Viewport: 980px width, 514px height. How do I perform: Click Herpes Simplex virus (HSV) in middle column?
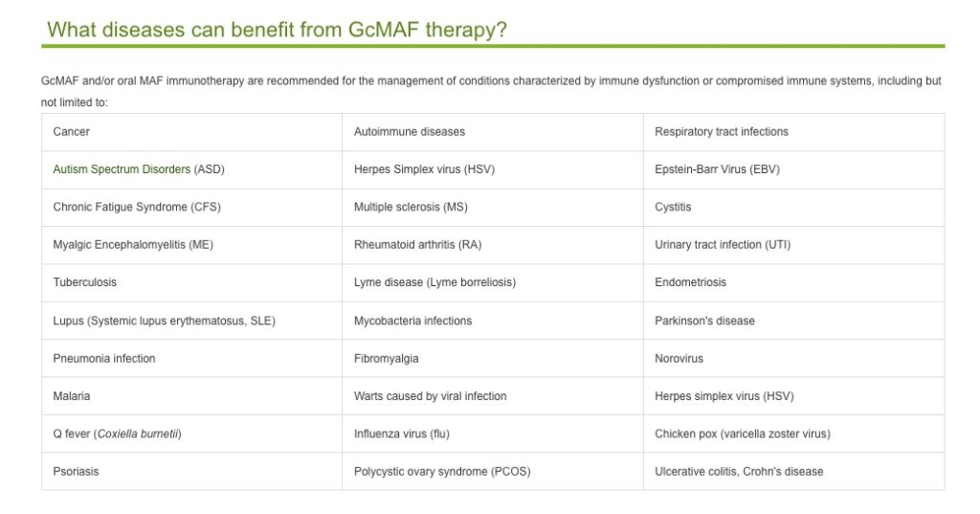pos(493,169)
